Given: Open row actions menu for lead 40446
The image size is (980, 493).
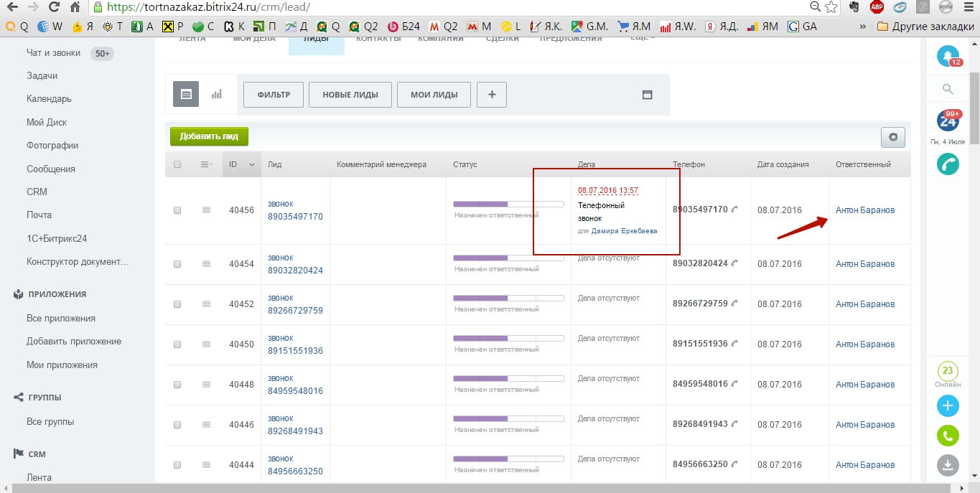Looking at the screenshot, I should (207, 424).
